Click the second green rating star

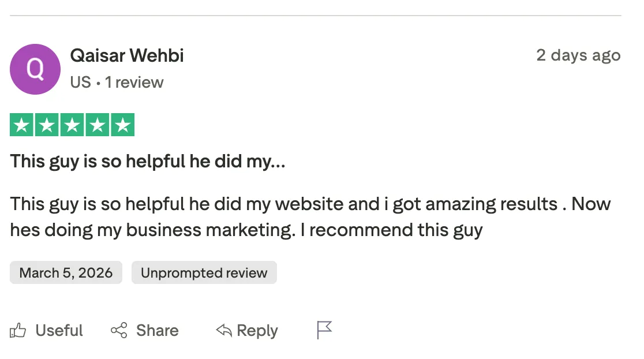click(x=47, y=125)
